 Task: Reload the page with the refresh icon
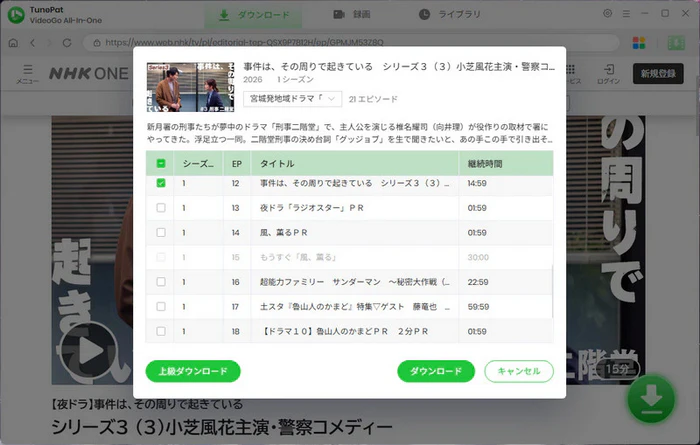(67, 43)
